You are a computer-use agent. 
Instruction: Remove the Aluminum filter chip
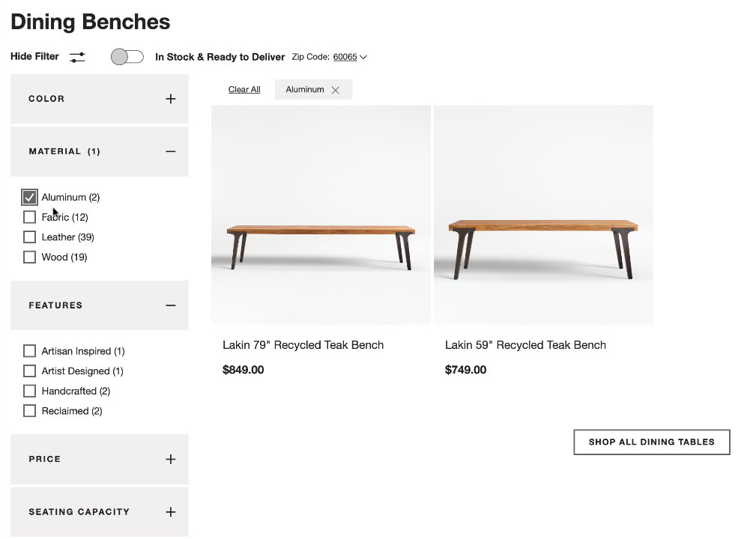pyautogui.click(x=336, y=89)
